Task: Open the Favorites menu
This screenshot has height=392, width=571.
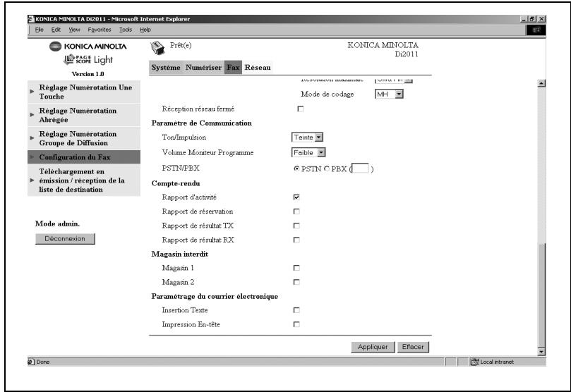Action: [100, 30]
